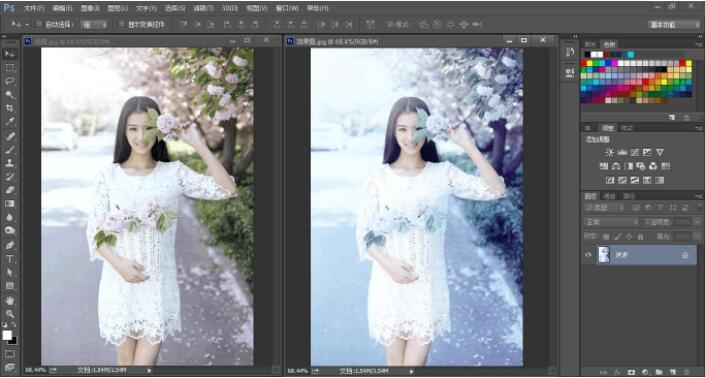Open the Auto-Select Group dropdown

(94, 24)
